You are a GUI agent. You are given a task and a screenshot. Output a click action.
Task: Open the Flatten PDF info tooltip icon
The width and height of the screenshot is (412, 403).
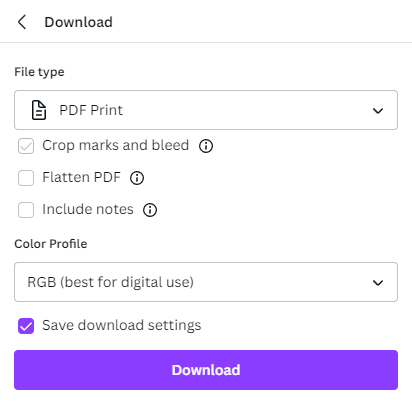coord(137,178)
